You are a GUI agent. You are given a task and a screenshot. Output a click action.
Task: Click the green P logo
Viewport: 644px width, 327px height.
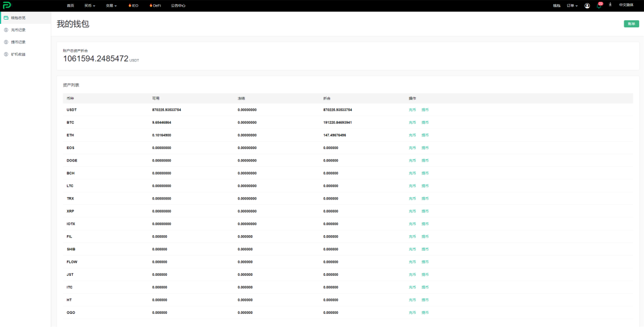(x=7, y=5)
